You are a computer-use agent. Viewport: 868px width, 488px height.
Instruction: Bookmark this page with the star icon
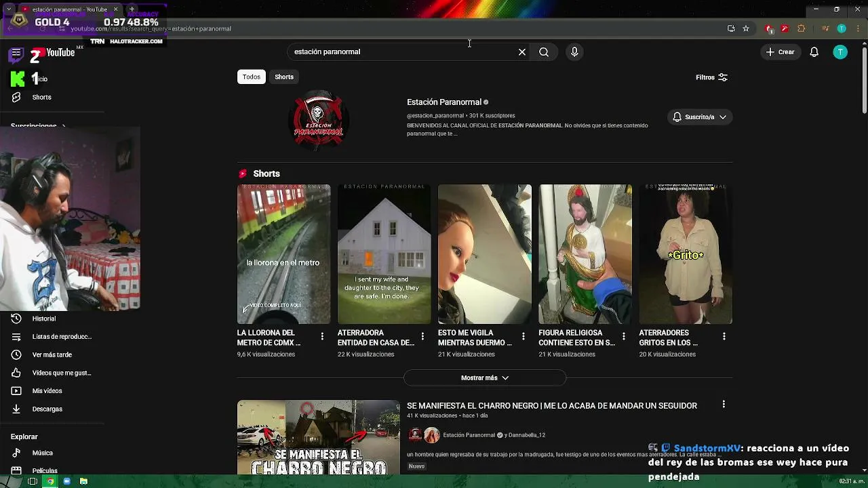(x=746, y=28)
